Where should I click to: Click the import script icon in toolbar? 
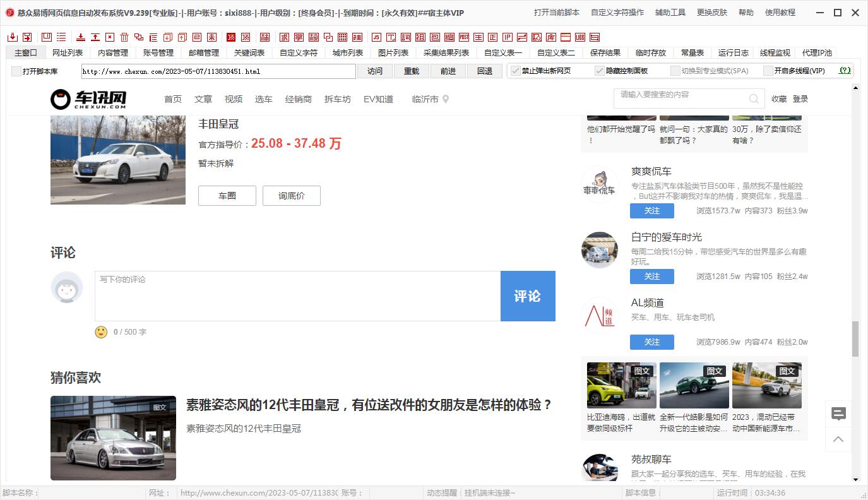pyautogui.click(x=13, y=37)
